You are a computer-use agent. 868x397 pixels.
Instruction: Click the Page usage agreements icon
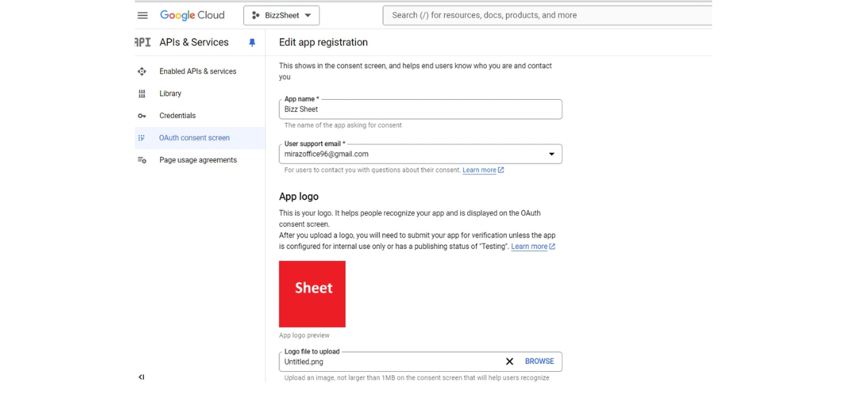142,160
